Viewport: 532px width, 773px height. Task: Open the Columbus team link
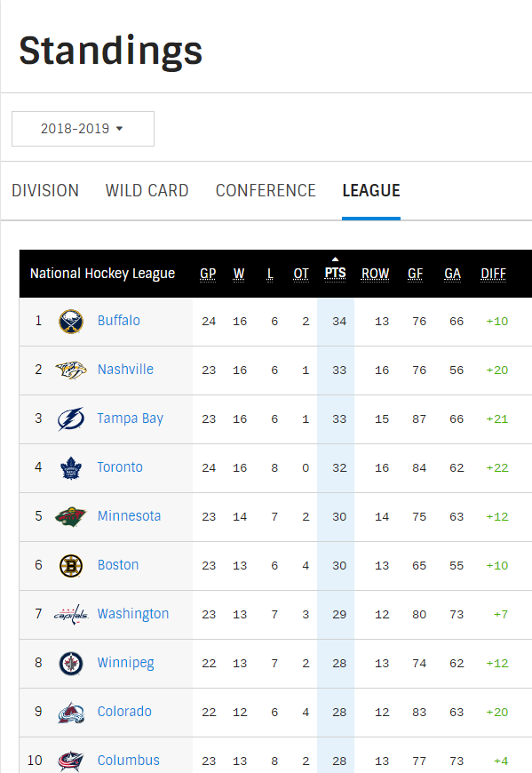(x=129, y=761)
